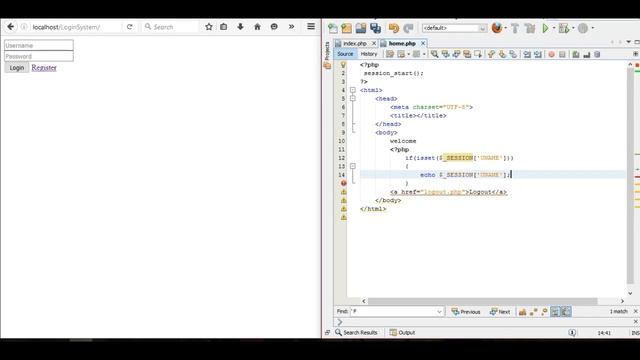Toggle Highlight Search icon in editor toolbar
The height and width of the screenshot is (360, 640).
click(467, 54)
